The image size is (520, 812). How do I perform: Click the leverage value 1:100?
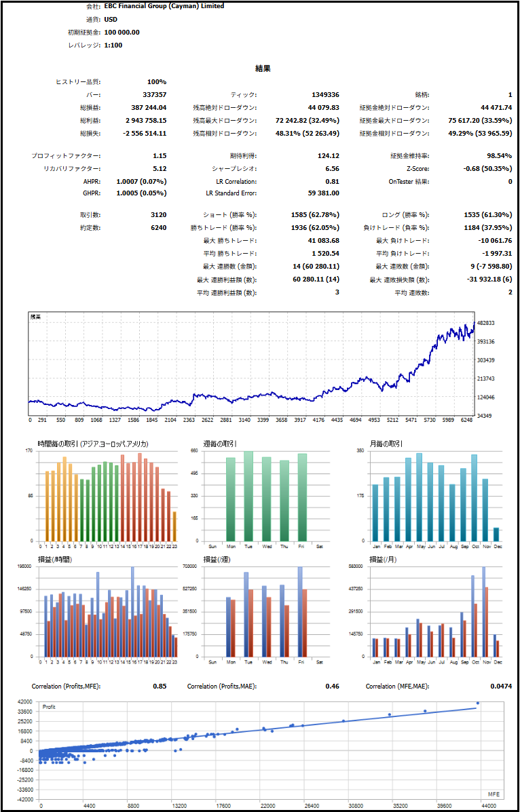coord(113,45)
